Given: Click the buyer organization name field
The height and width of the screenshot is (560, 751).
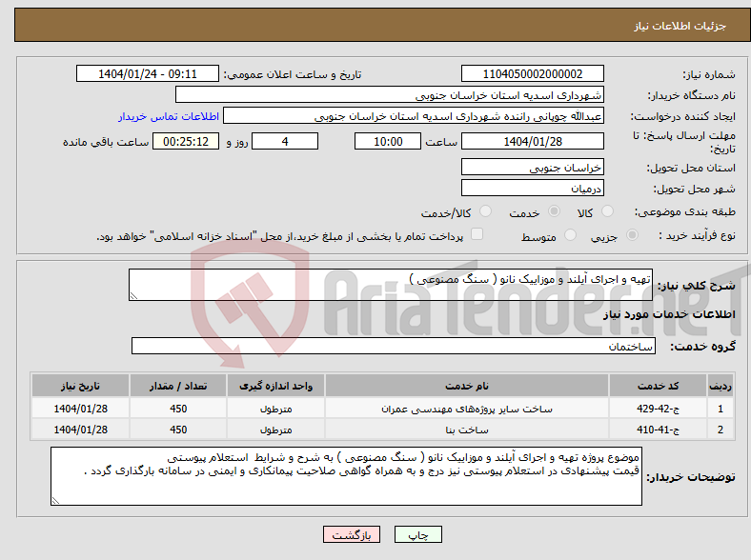Looking at the screenshot, I should pyautogui.click(x=390, y=95).
